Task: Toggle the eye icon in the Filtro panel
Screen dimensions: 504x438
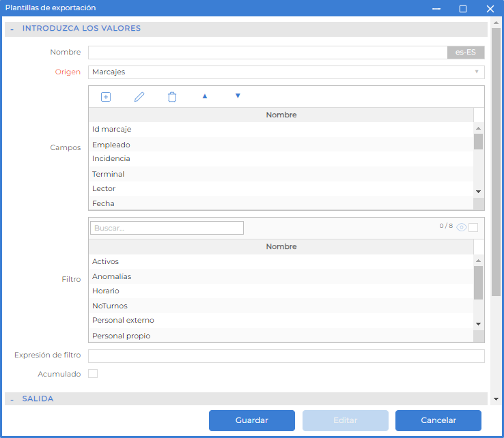Action: (462, 227)
